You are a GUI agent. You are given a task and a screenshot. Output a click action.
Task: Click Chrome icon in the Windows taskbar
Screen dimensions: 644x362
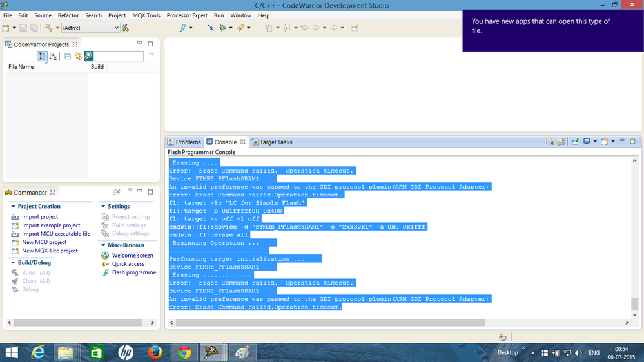pos(184,352)
